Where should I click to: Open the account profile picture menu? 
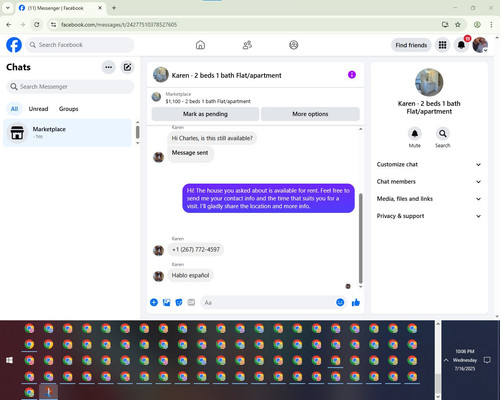point(480,45)
